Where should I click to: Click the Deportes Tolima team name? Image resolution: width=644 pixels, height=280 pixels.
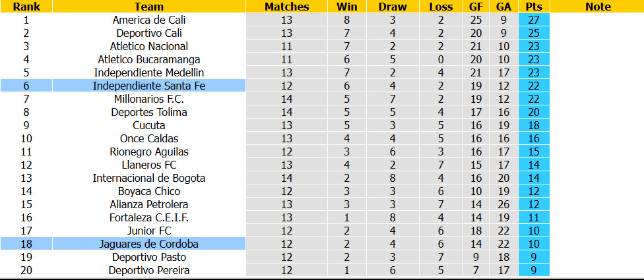tap(149, 112)
